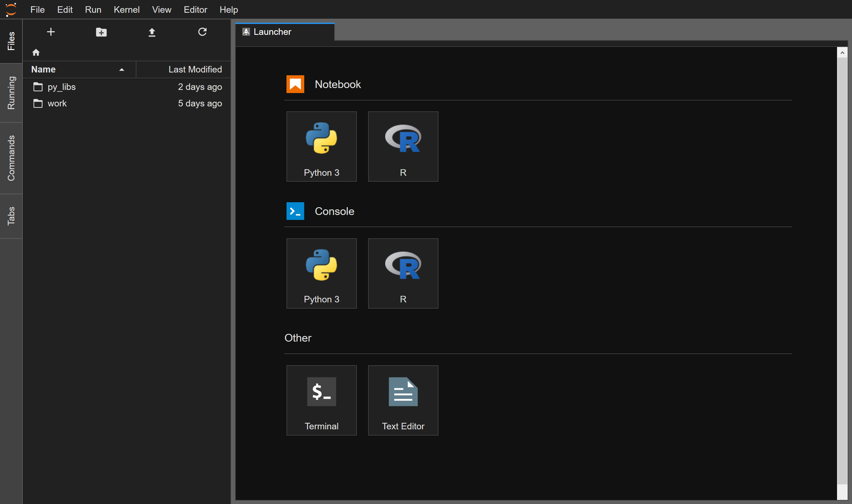
Task: Launch an R notebook
Action: click(x=403, y=146)
